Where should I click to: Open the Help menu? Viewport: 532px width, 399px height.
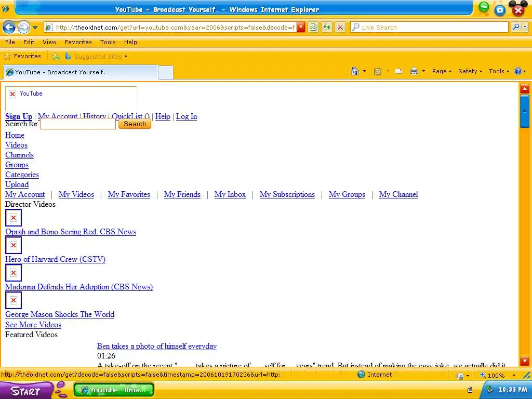click(130, 42)
